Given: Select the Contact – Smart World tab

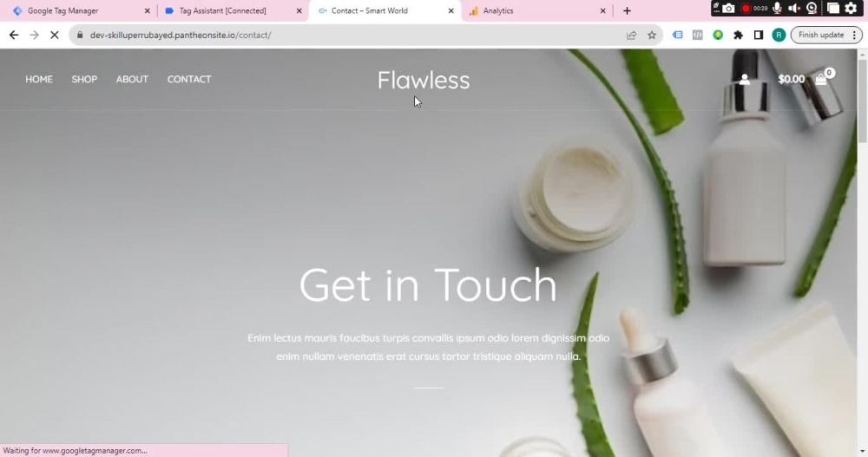Looking at the screenshot, I should [x=384, y=10].
